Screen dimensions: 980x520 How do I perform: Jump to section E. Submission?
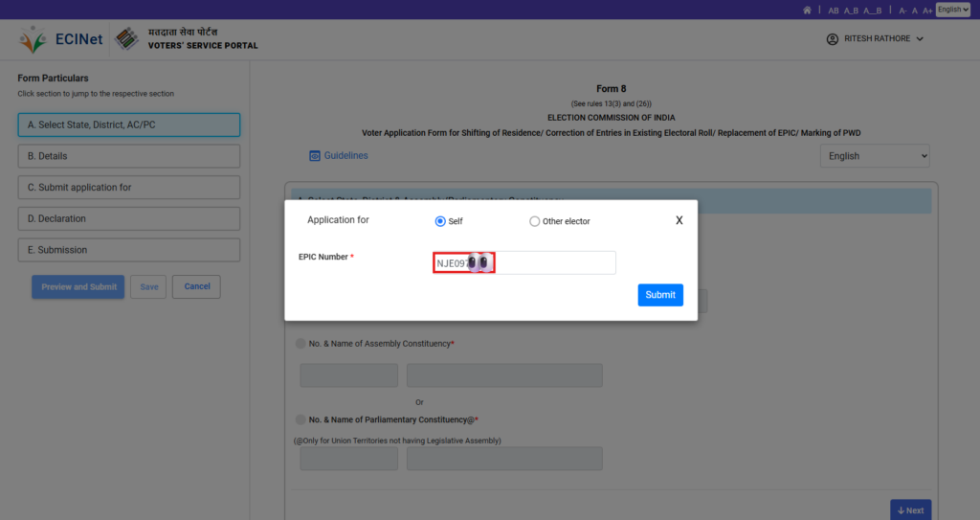pyautogui.click(x=129, y=250)
